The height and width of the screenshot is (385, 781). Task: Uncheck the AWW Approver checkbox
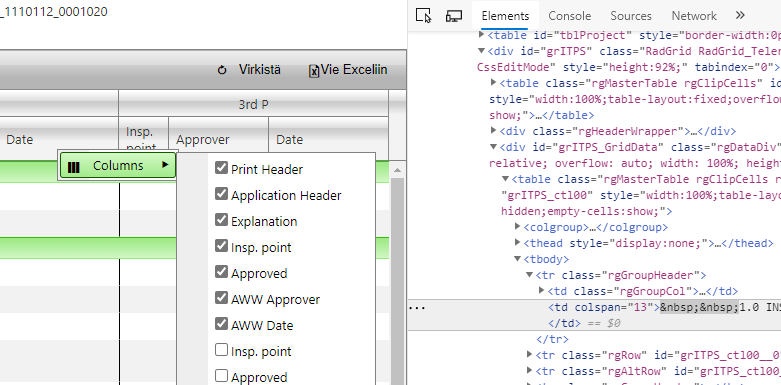(x=221, y=298)
